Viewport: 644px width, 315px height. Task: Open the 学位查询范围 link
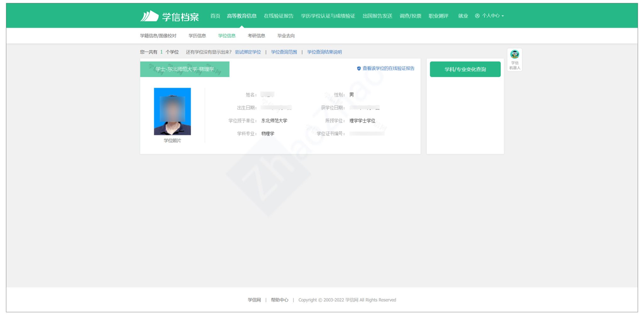[x=283, y=52]
